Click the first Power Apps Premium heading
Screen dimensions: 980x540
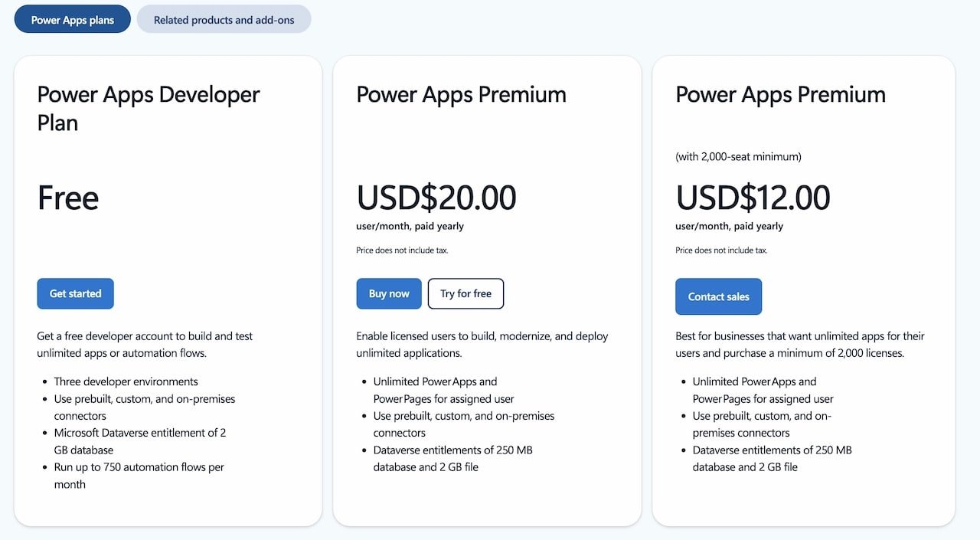coord(461,94)
